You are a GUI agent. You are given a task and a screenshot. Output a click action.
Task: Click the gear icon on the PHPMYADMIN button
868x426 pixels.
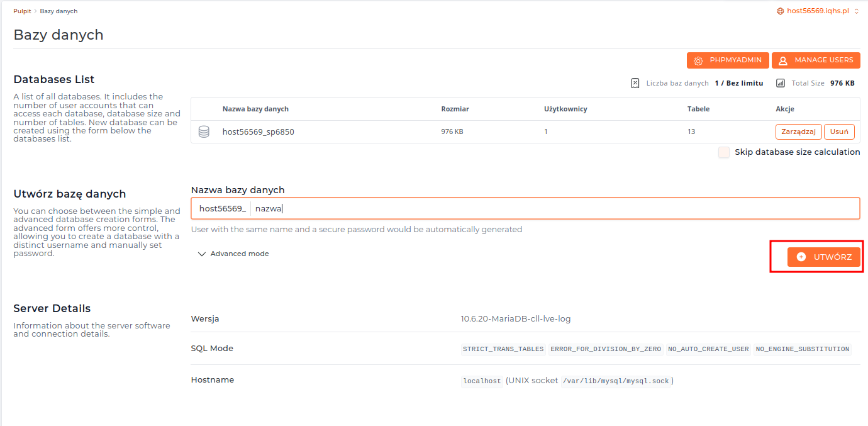point(698,60)
